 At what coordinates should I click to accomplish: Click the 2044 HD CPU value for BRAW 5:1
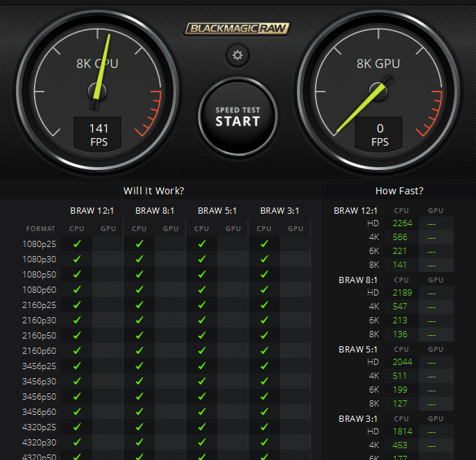click(x=402, y=362)
